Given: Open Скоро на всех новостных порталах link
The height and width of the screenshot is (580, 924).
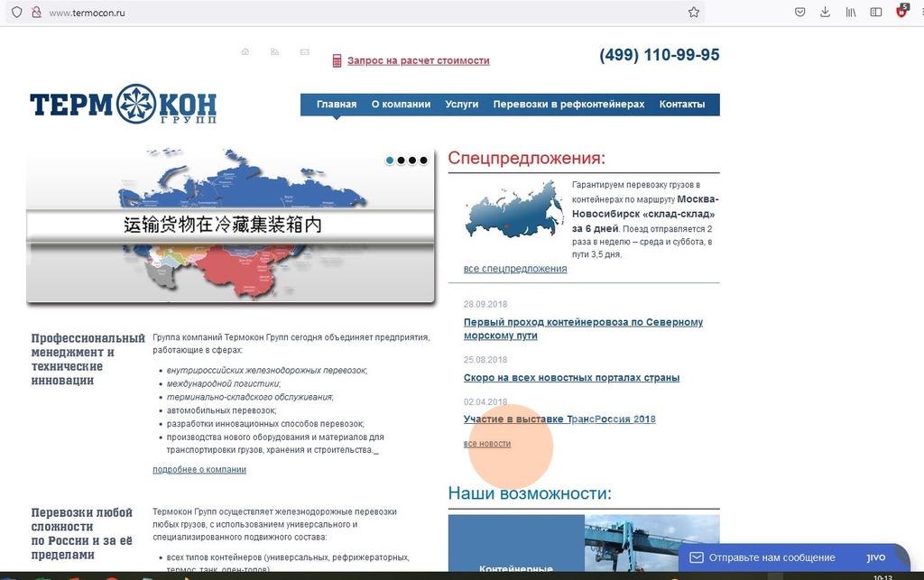Looking at the screenshot, I should click(x=571, y=378).
